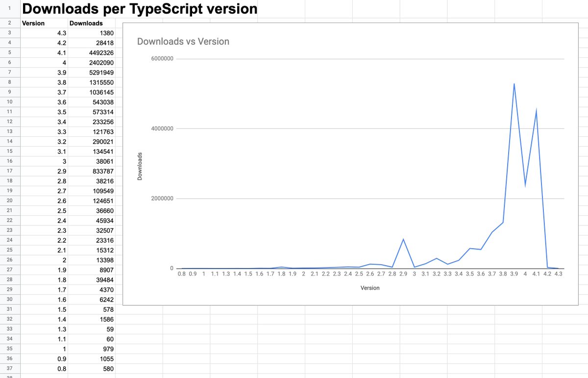Screen dimensions: 588x378
Task: Click the chart title 'Downloads vs Version'
Action: point(183,41)
